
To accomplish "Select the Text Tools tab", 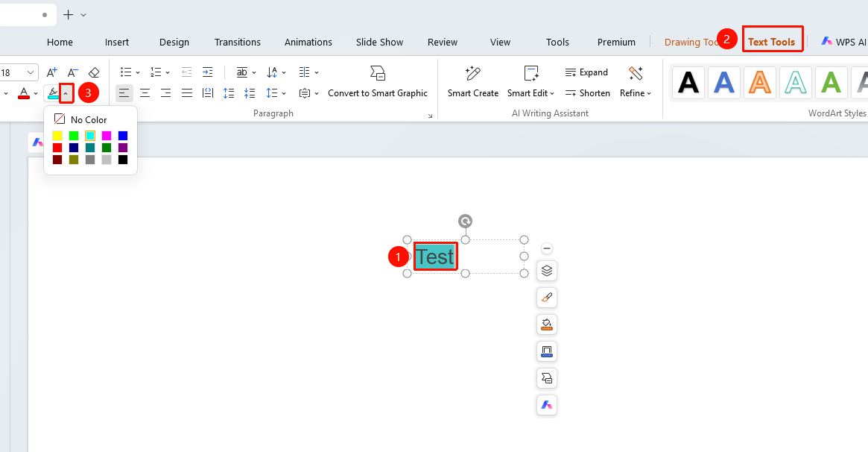I will pos(772,42).
